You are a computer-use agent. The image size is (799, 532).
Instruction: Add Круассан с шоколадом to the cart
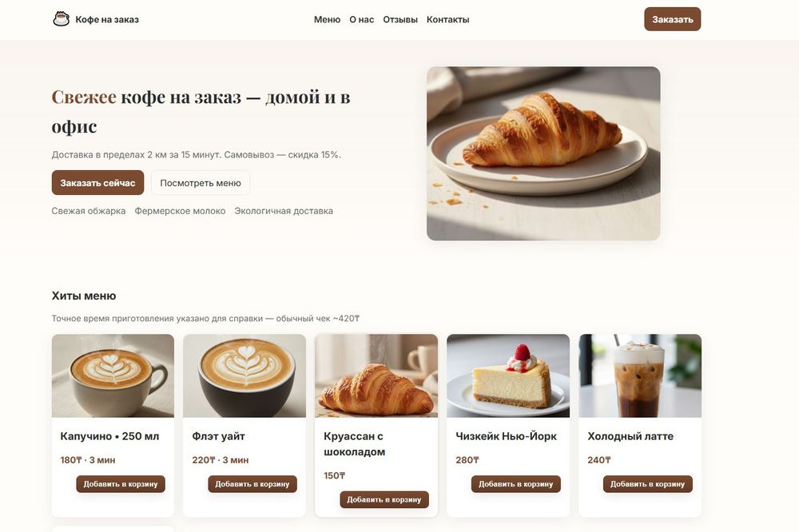pos(384,500)
